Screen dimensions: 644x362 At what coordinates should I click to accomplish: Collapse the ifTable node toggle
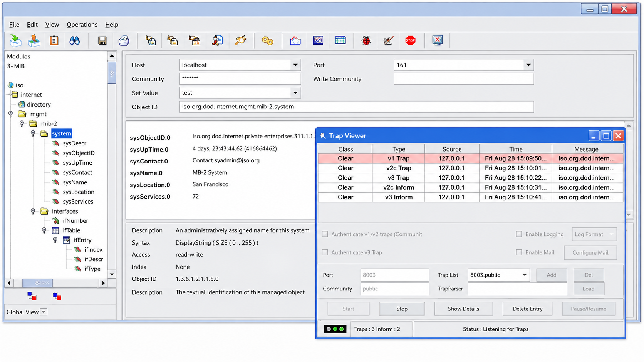(44, 230)
